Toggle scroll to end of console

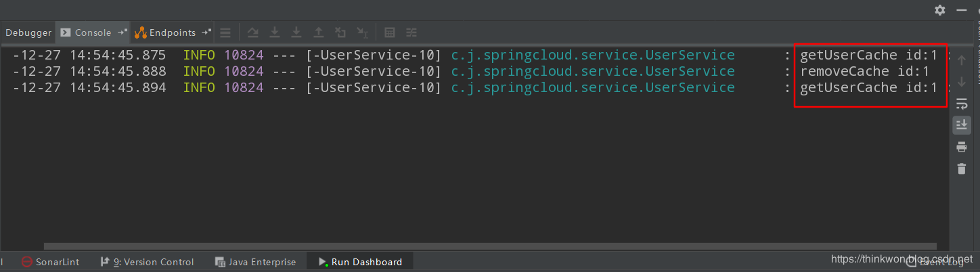[961, 125]
